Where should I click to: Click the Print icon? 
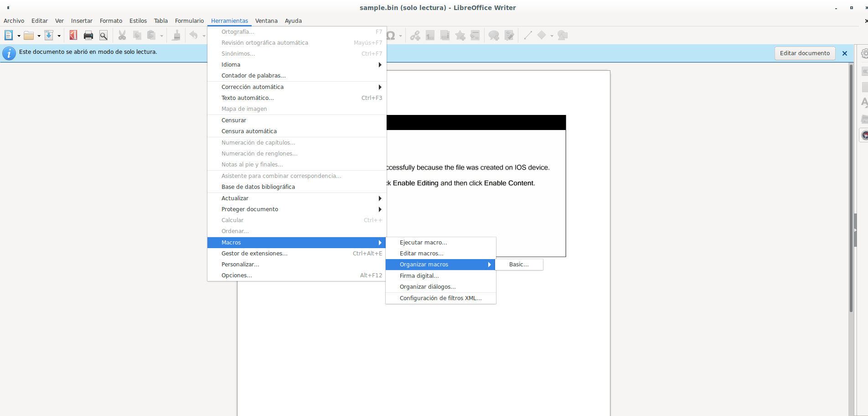(88, 36)
